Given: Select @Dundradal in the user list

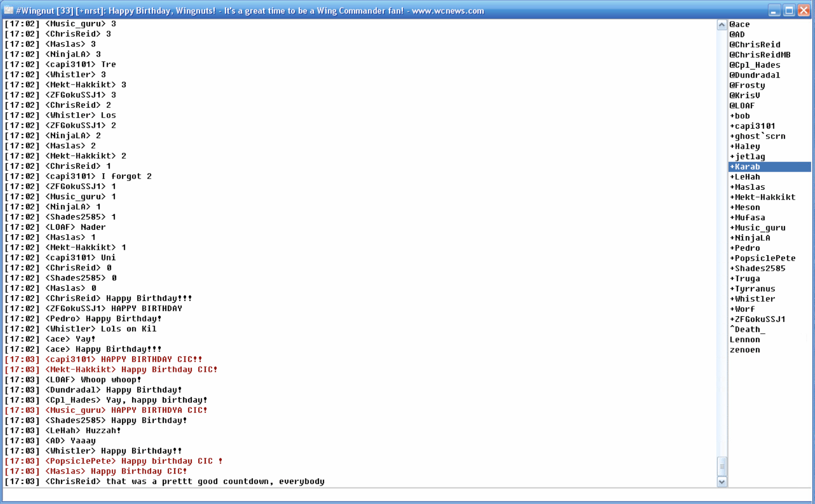Looking at the screenshot, I should pos(754,75).
